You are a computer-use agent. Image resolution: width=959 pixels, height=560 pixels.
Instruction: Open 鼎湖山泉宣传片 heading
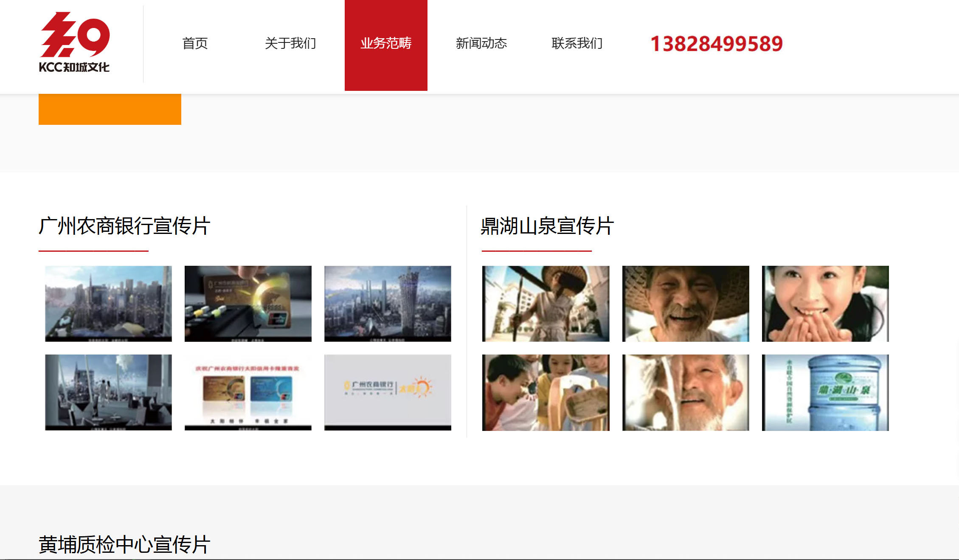coord(547,226)
